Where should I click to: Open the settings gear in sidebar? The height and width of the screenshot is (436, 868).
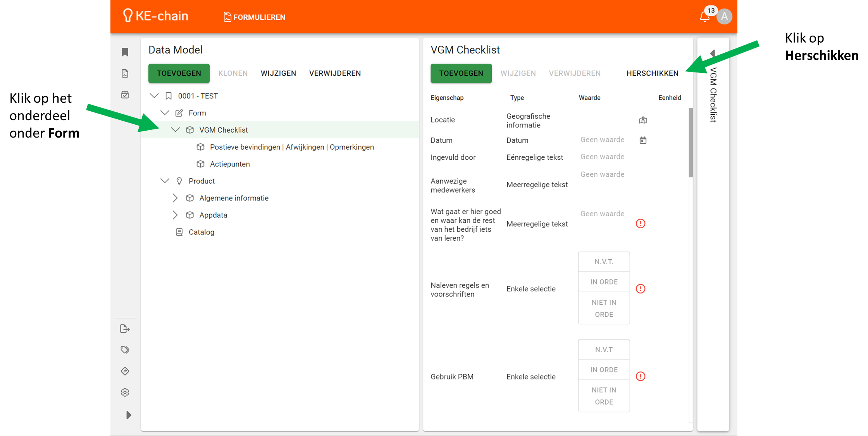125,392
